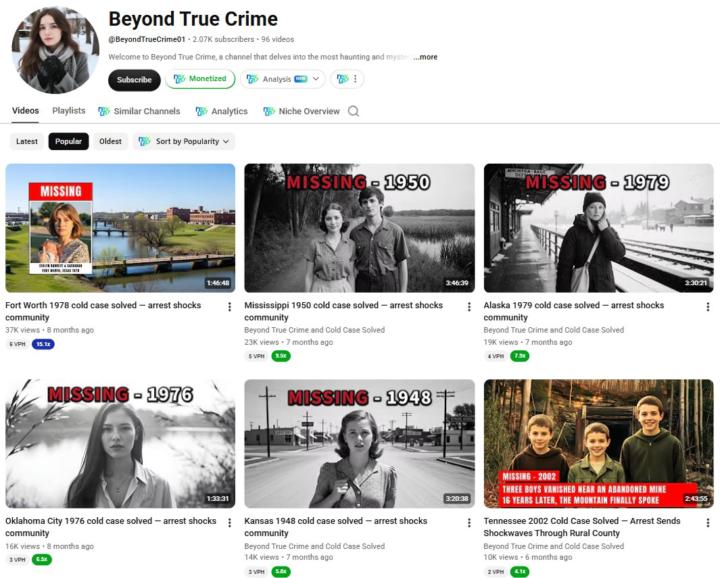Click the 15.1x outlier badge on Fort Worth video
720x578 pixels.
[x=43, y=344]
